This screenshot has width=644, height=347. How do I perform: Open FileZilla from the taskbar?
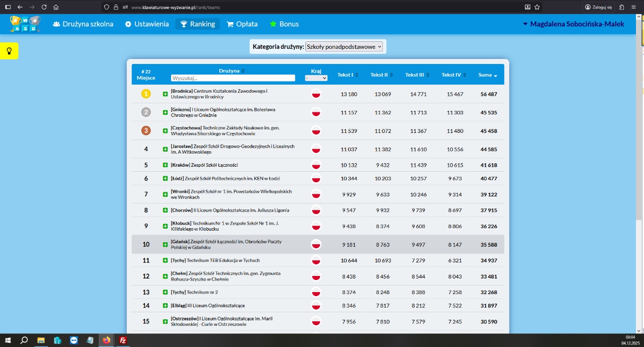122,340
